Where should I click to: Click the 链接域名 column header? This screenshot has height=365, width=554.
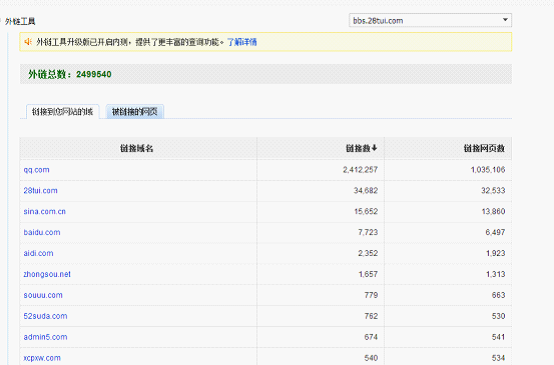(136, 148)
